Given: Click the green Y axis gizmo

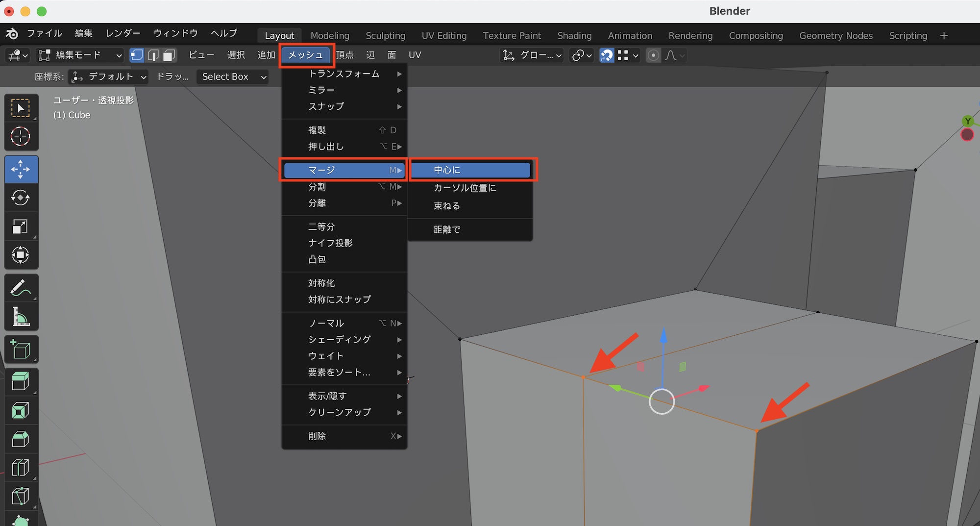Looking at the screenshot, I should [x=967, y=121].
